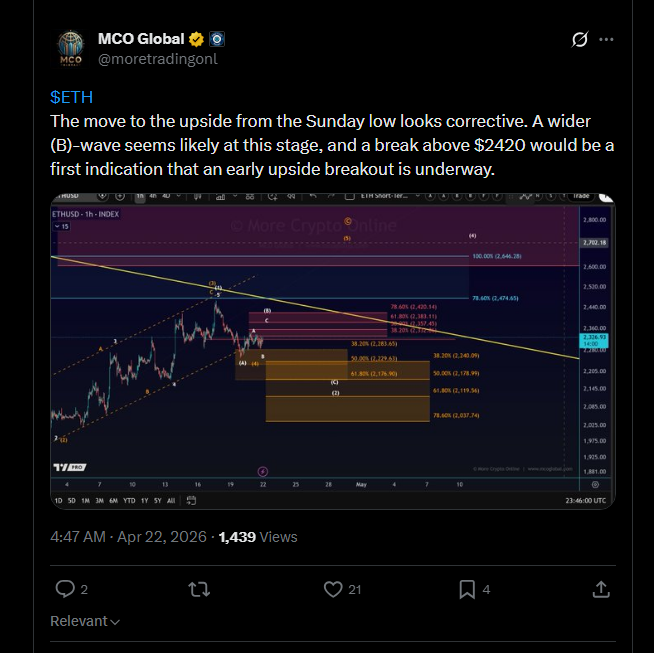Open the three-dot More menu

pyautogui.click(x=606, y=40)
